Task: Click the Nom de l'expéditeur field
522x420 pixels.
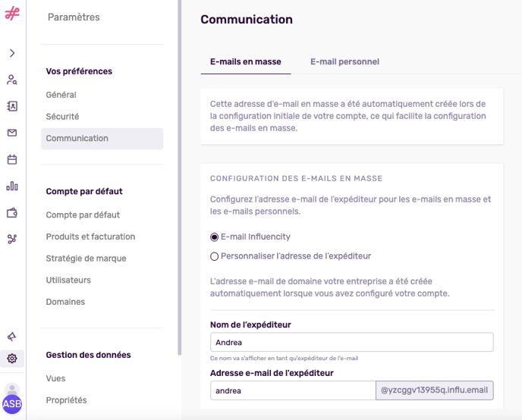Action: point(352,342)
